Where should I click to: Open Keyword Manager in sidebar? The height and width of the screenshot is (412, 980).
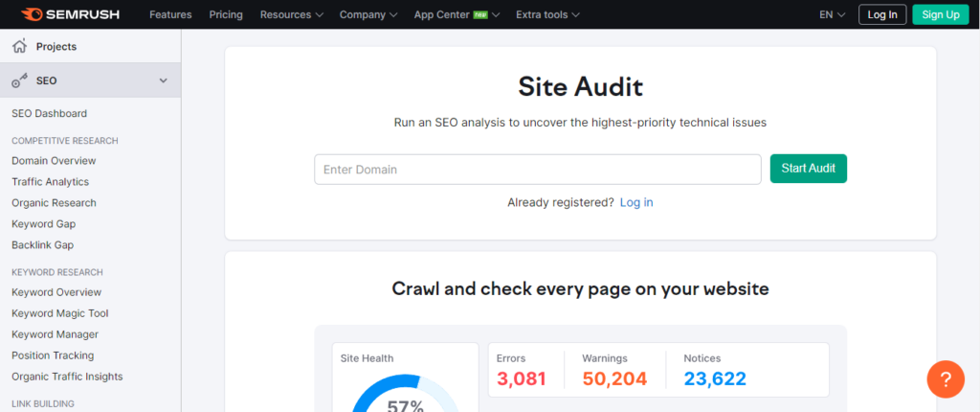[55, 334]
